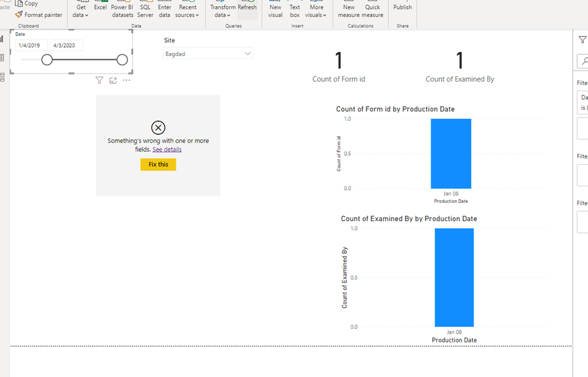The height and width of the screenshot is (377, 588).
Task: Click the Copy button in Clipboard group
Action: point(27,4)
